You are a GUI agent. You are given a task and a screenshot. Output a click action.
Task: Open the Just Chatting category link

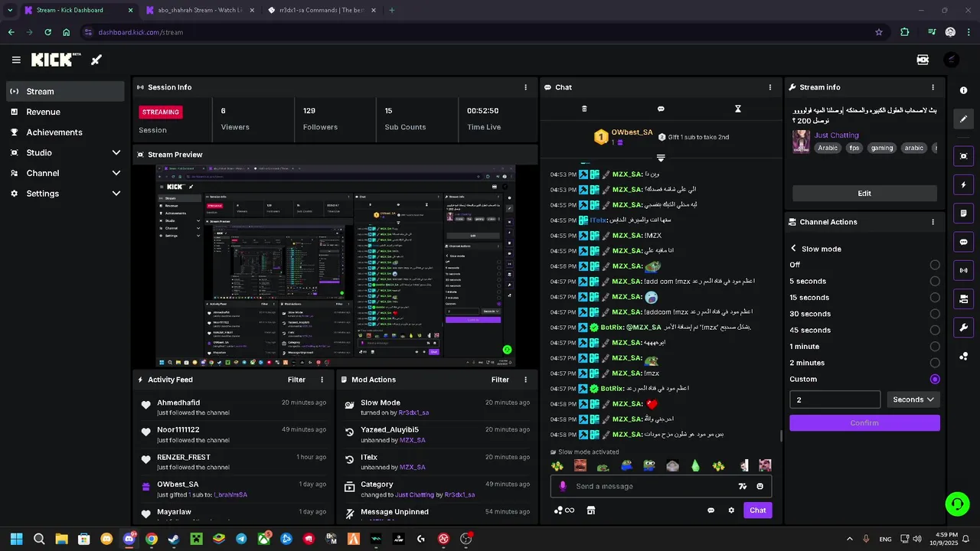pos(836,135)
